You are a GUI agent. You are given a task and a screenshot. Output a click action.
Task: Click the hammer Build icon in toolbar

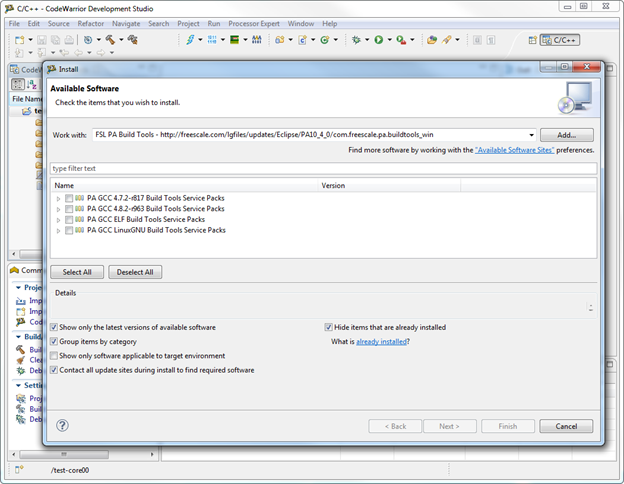click(110, 40)
